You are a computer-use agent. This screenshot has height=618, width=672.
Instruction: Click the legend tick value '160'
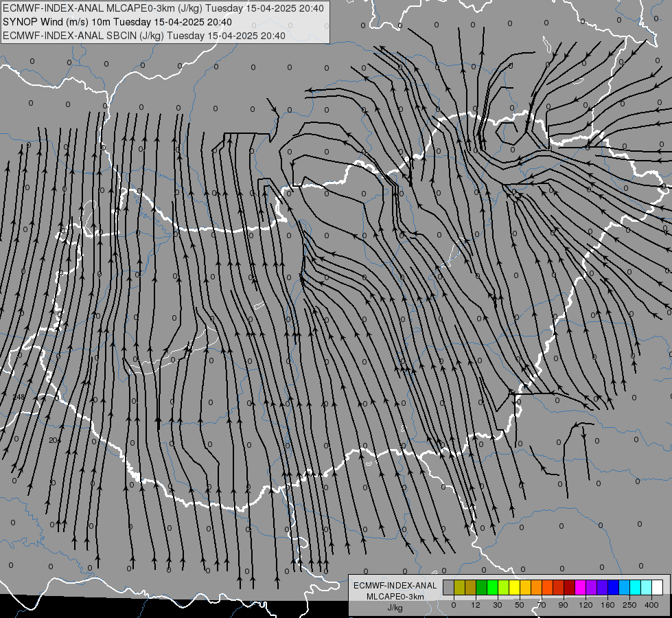coord(607,605)
